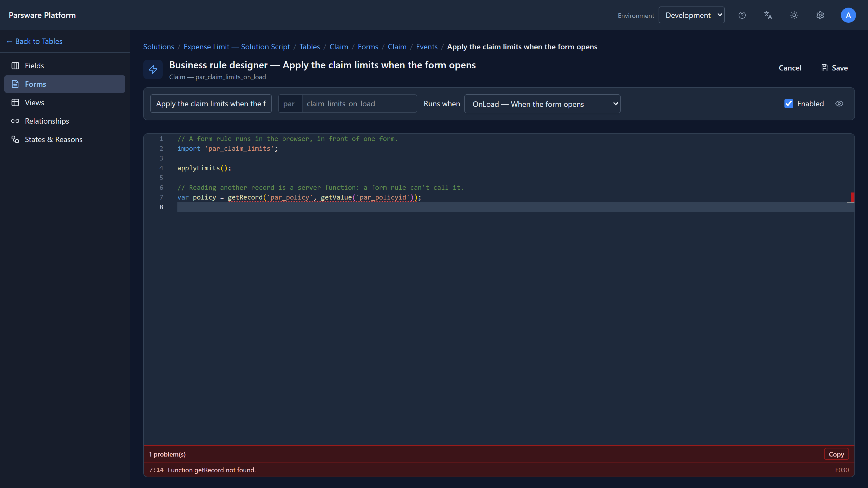Click applyLimits(); on line 4
This screenshot has height=488, width=868.
tap(204, 168)
